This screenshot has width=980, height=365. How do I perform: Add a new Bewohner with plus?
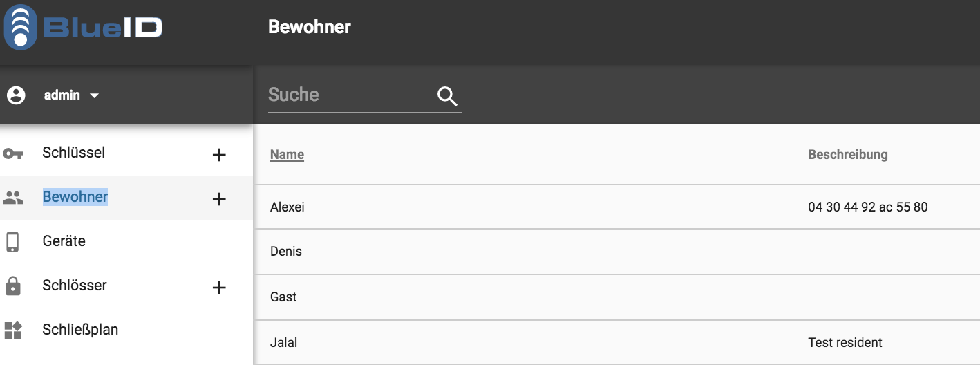pos(219,199)
